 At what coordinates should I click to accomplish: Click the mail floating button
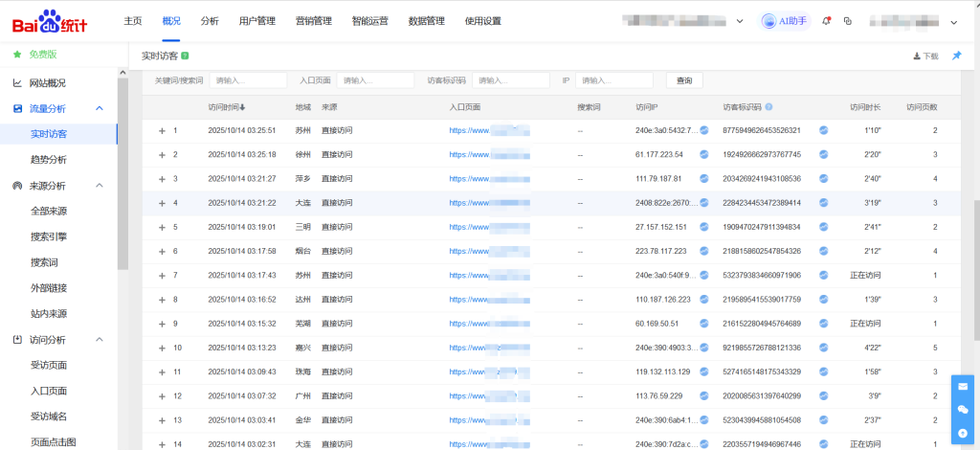coord(963,386)
